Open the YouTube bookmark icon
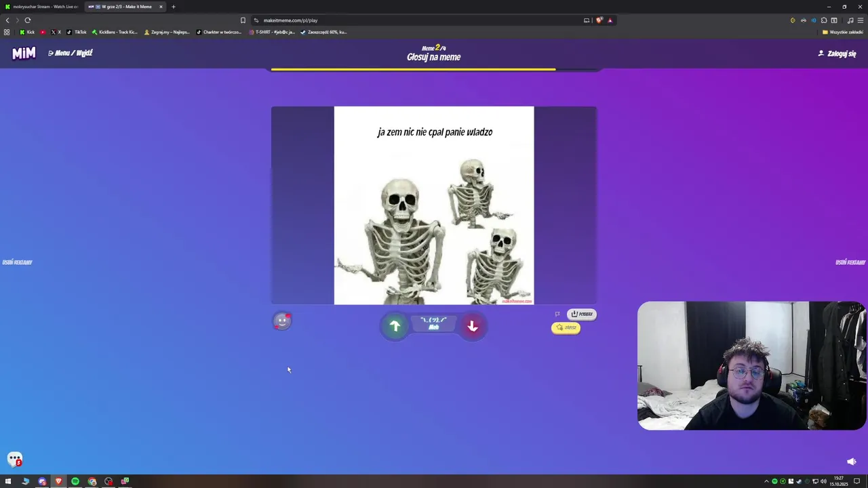Viewport: 868px width, 488px height. 43,32
